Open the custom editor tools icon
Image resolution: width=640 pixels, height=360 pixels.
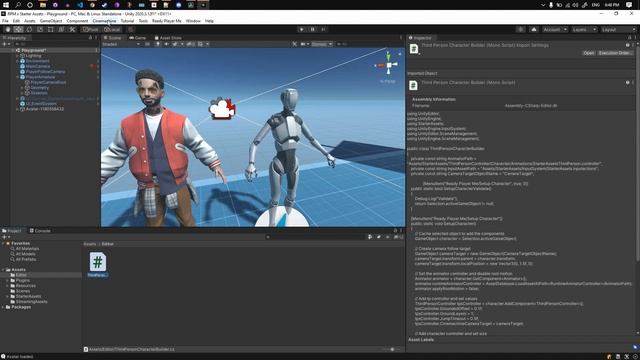click(x=72, y=29)
